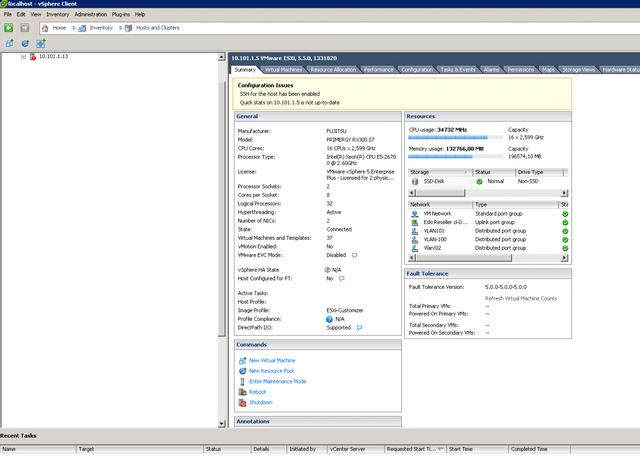Click the Enter Maintenance Mode icon
640x466 pixels.
coord(242,382)
